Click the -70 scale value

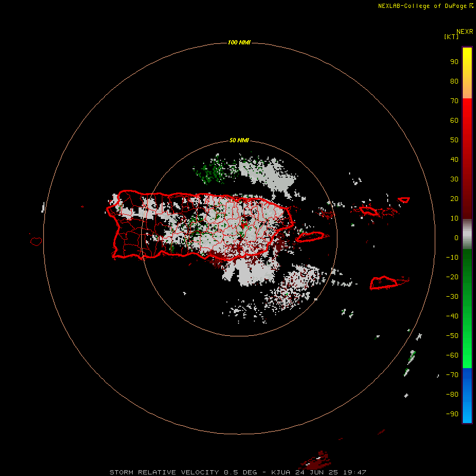[x=452, y=375]
